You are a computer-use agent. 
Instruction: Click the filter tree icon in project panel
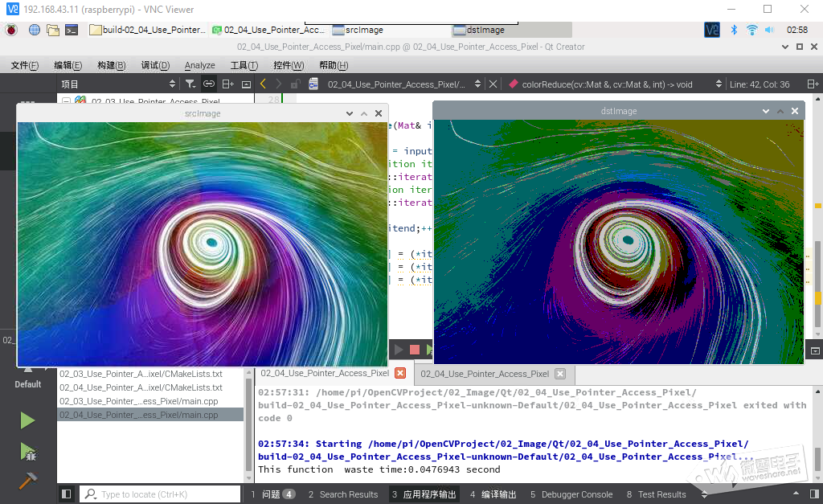tap(190, 84)
